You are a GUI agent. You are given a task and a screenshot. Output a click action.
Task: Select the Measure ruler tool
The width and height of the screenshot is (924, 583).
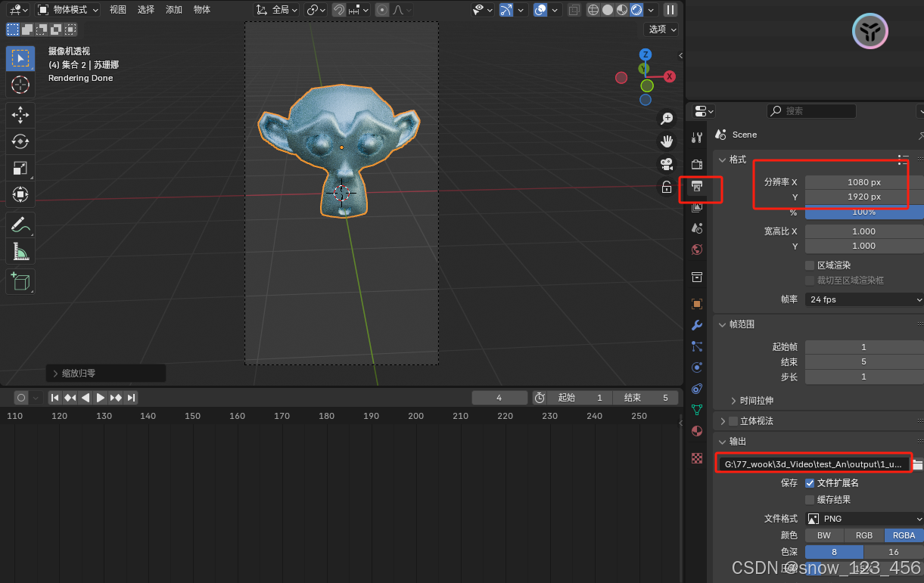[x=20, y=251]
